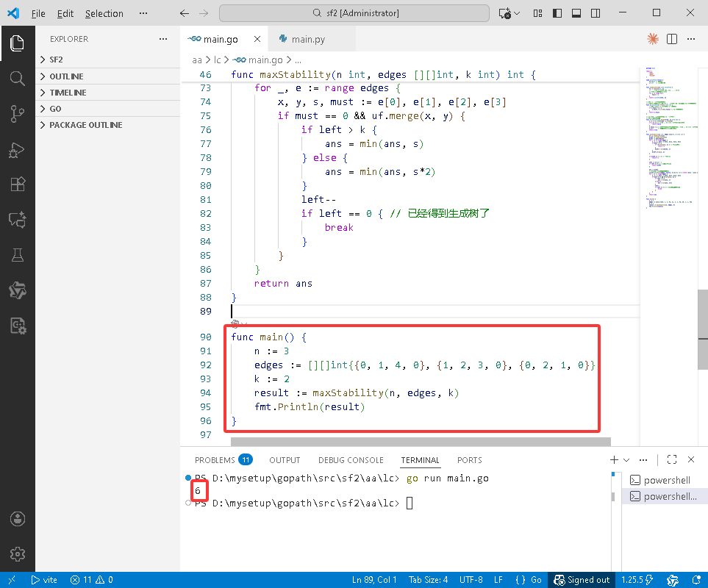
Task: Open terminal panel More Actions ellipsis
Action: 643,460
